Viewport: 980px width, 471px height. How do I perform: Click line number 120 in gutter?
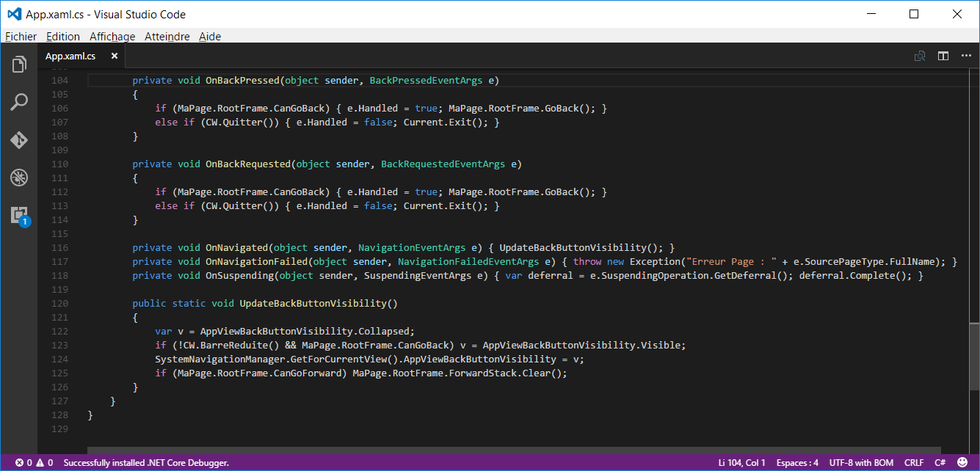pos(61,303)
